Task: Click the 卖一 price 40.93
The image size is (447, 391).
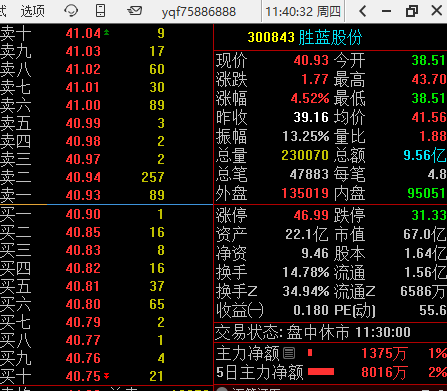Action: point(83,195)
